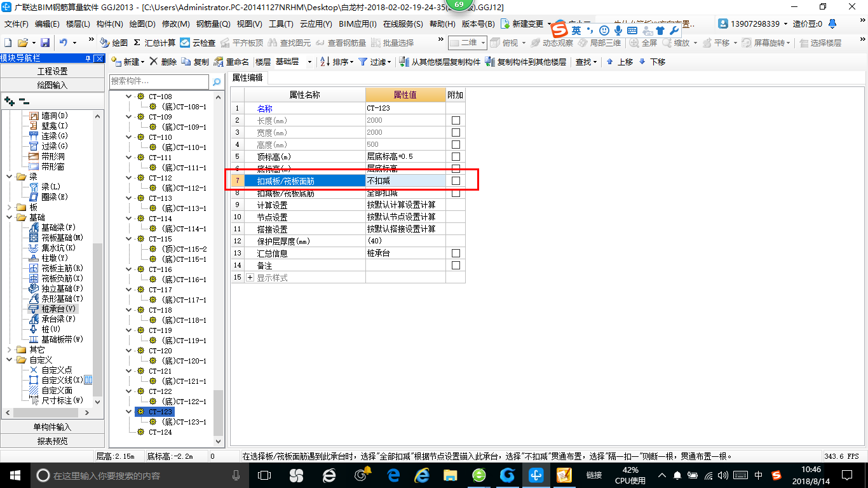This screenshot has width=868, height=488.
Task: Select 桩承台(V) in navigator tree
Action: pos(58,309)
